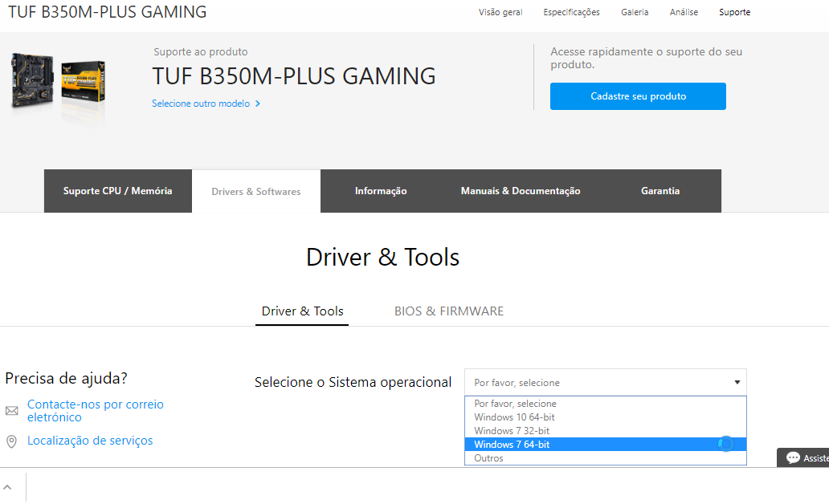Switch to Drivers & Softwares tab
829x504 pixels.
(256, 191)
